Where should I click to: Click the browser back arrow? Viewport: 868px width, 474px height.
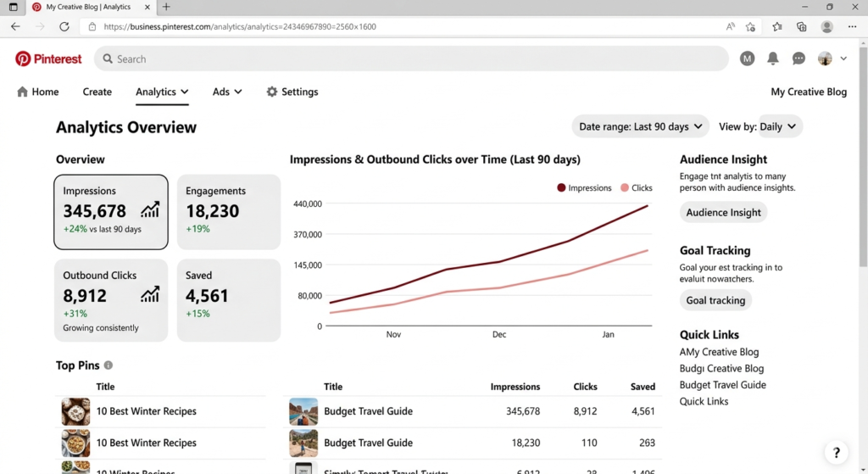click(15, 26)
